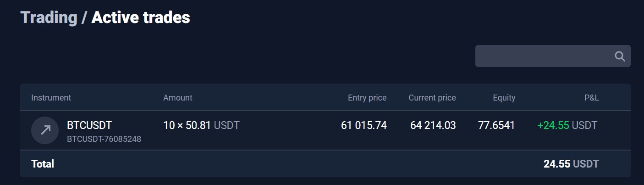Click the Total row label
The image size is (644, 185).
point(43,164)
